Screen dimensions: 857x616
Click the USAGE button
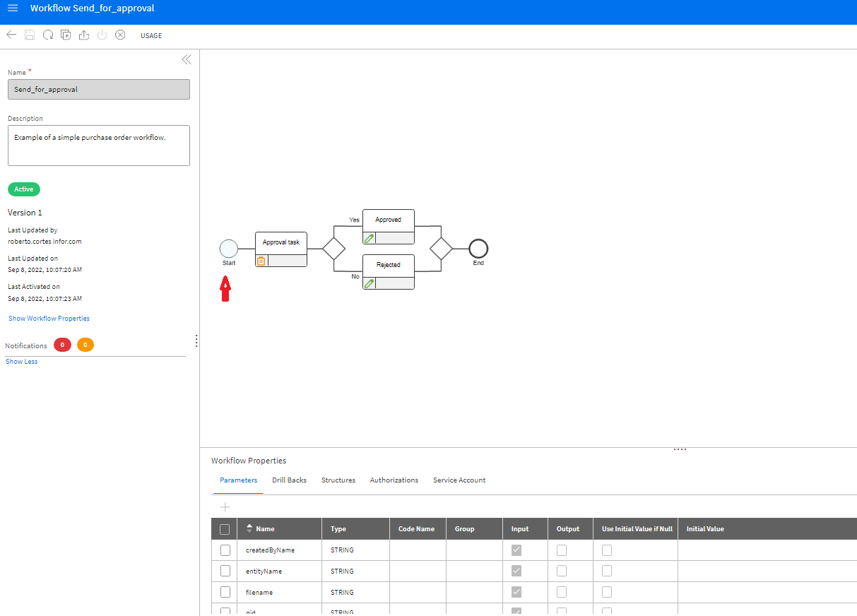[x=151, y=36]
